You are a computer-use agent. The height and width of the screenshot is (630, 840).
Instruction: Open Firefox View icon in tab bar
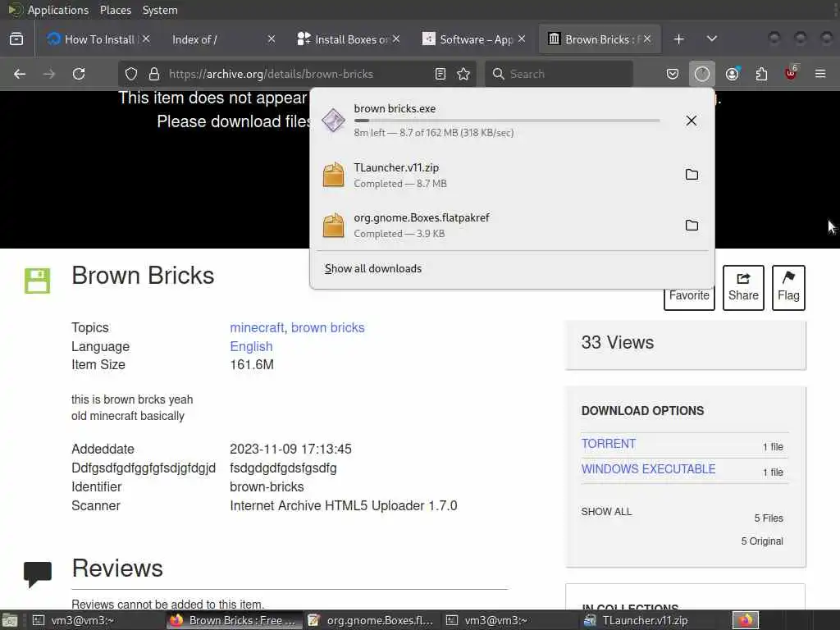pyautogui.click(x=16, y=39)
